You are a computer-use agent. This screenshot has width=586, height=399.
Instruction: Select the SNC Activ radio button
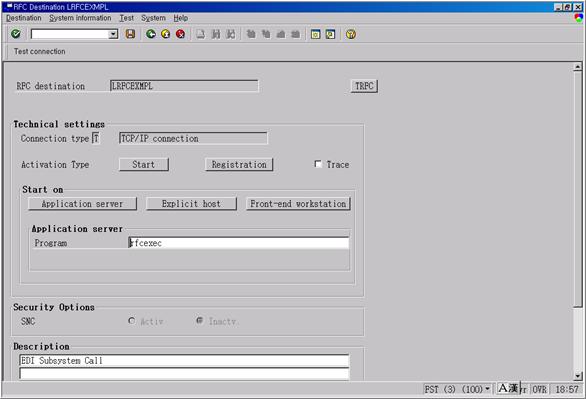click(x=132, y=321)
